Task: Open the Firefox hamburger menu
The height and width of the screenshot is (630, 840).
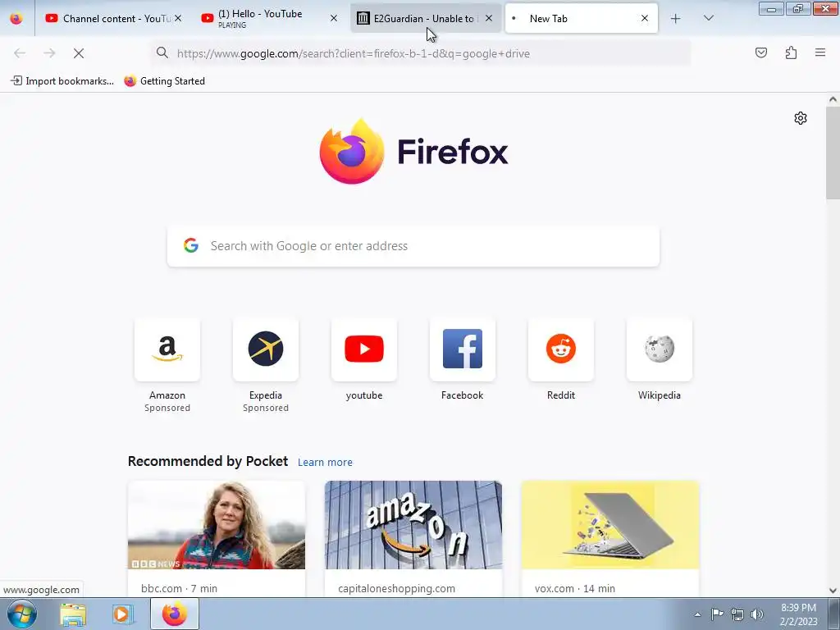Action: click(x=820, y=52)
